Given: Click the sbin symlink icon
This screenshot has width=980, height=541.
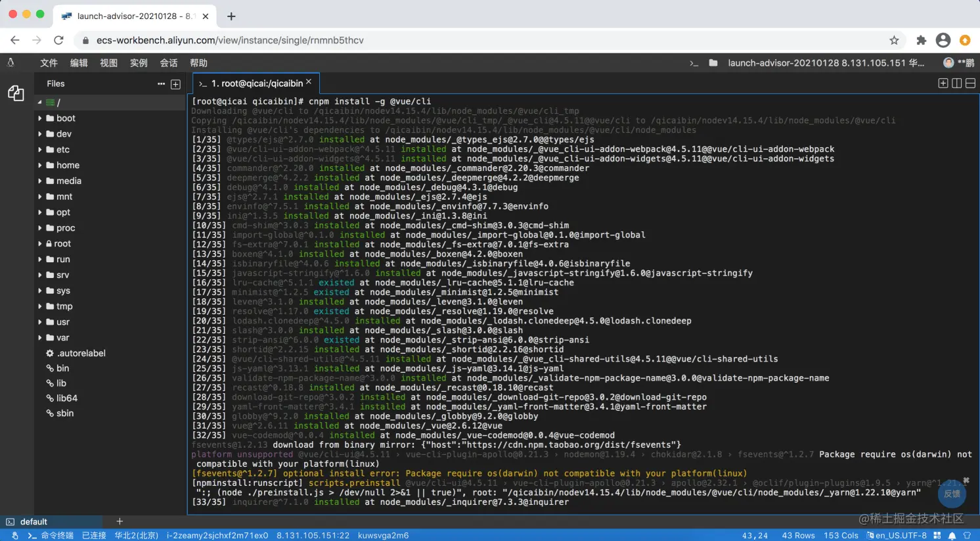Looking at the screenshot, I should click(x=50, y=413).
